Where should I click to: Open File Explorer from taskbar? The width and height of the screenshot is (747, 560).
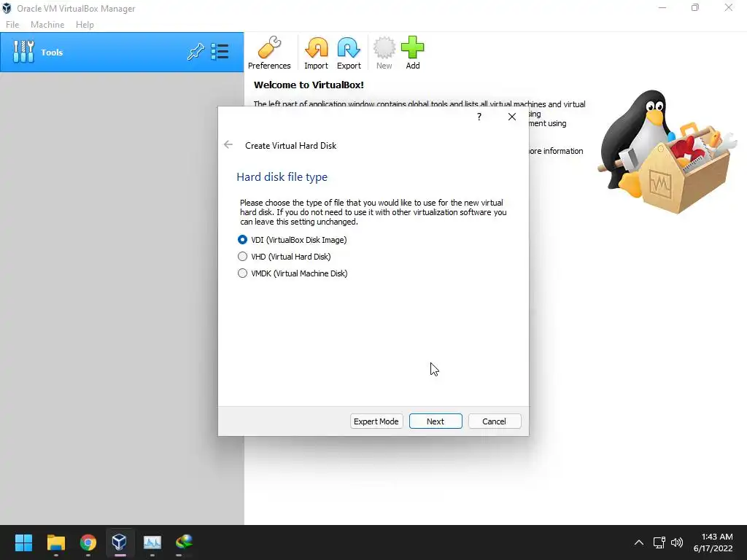(55, 542)
